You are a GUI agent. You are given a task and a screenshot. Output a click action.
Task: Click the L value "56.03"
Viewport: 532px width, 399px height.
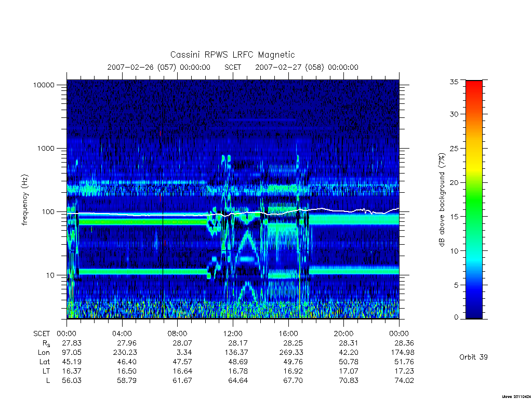click(x=72, y=381)
